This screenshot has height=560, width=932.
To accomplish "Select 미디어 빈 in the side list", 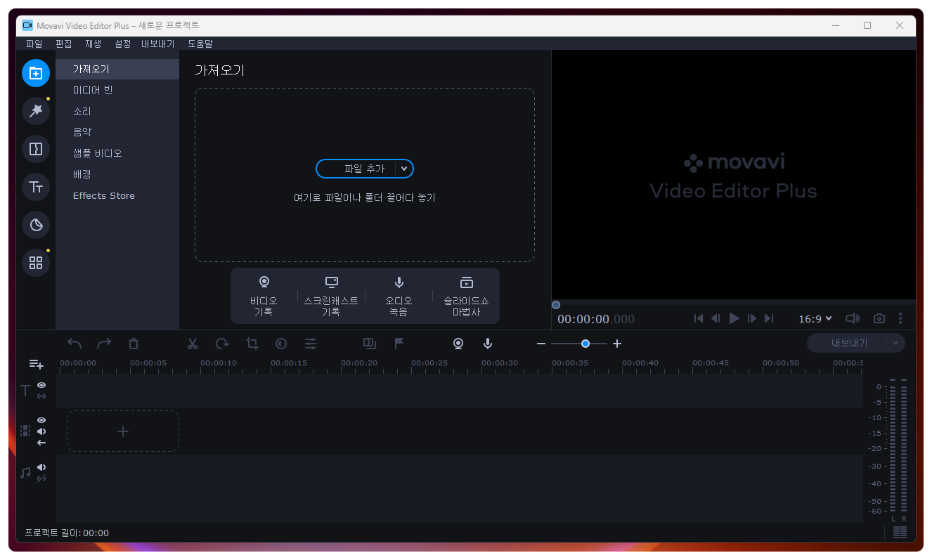I will (x=117, y=90).
